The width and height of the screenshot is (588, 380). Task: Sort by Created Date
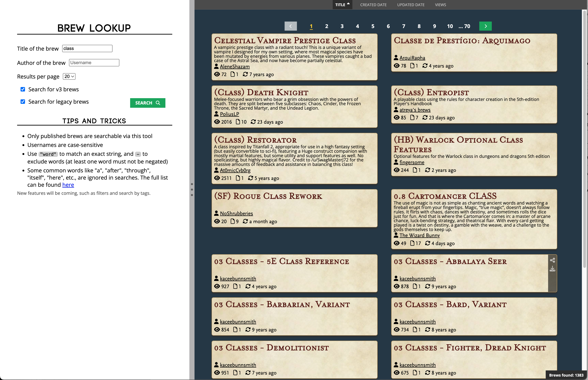373,5
